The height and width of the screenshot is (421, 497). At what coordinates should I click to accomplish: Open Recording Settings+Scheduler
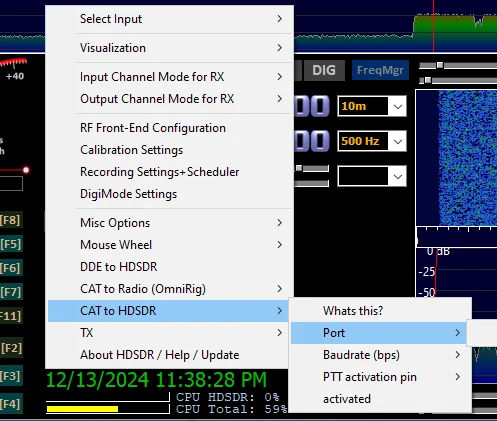169,172
